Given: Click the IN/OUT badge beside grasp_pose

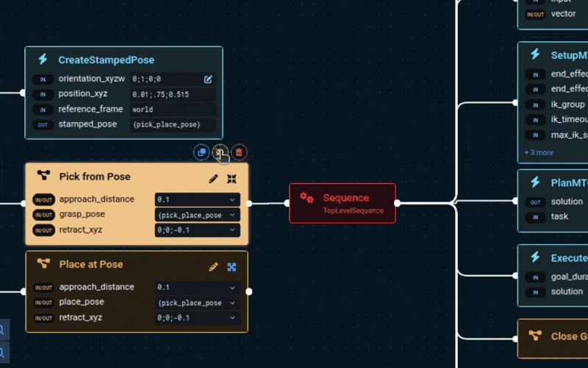Looking at the screenshot, I should 43,215.
